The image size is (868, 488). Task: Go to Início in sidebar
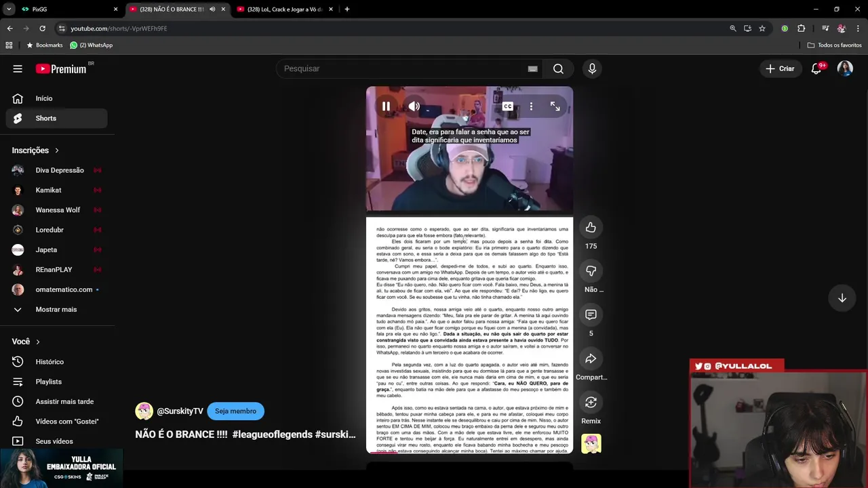click(x=57, y=98)
